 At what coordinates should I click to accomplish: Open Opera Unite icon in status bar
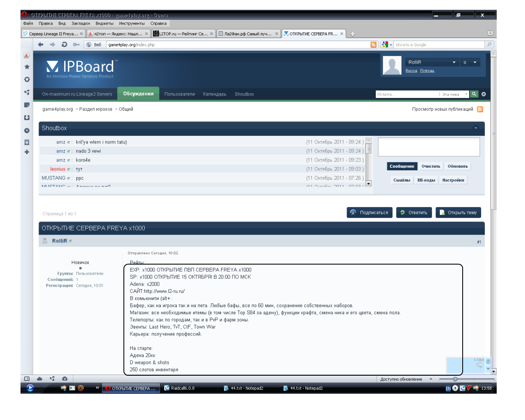click(52, 379)
